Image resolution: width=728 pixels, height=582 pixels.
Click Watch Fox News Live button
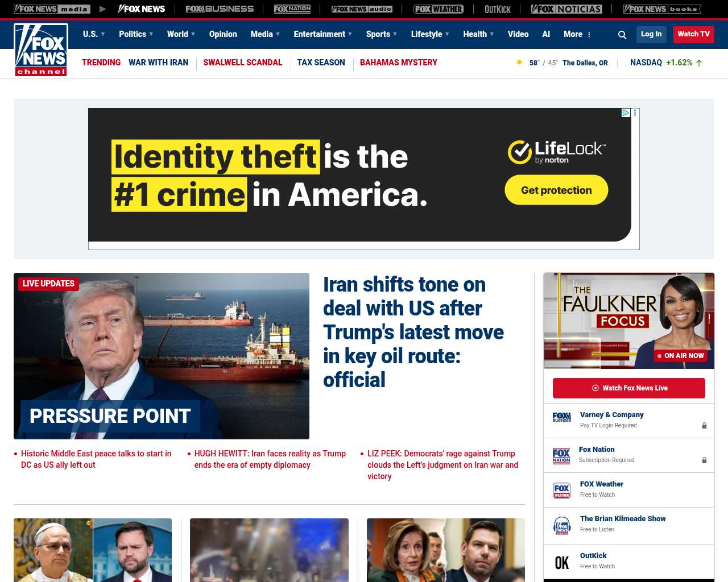coord(629,388)
